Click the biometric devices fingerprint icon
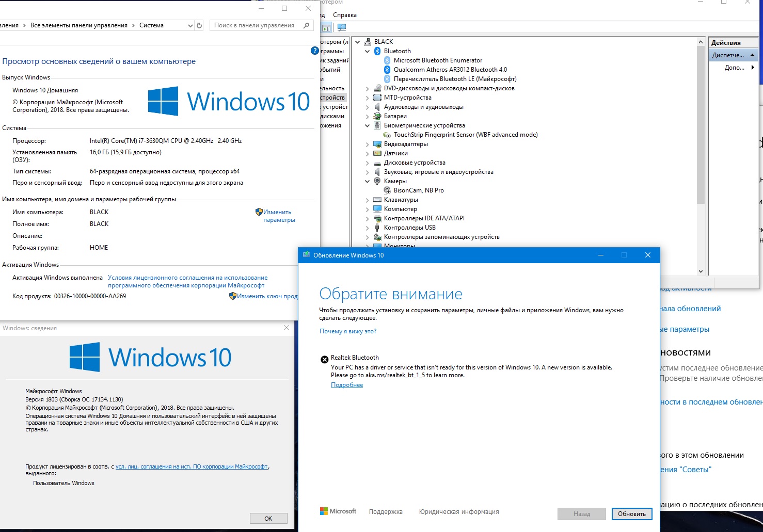763x532 pixels. 377,125
